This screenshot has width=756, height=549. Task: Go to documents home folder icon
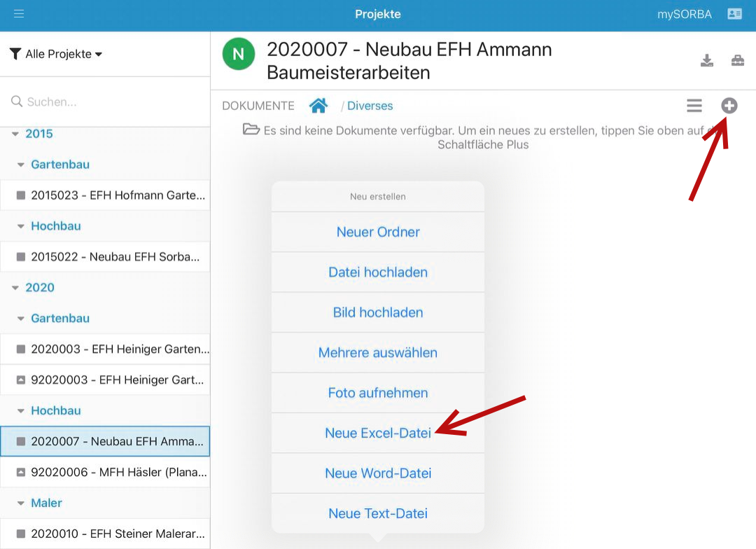coord(318,106)
